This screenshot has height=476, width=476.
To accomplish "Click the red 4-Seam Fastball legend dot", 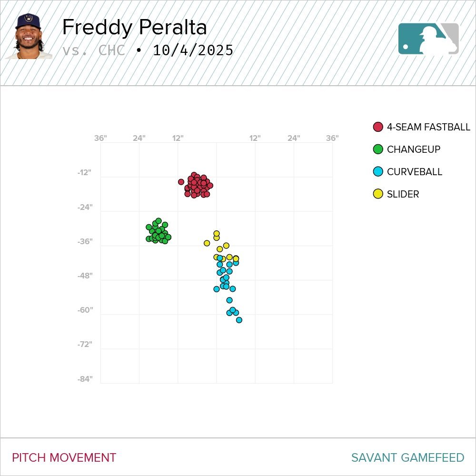I will point(378,127).
